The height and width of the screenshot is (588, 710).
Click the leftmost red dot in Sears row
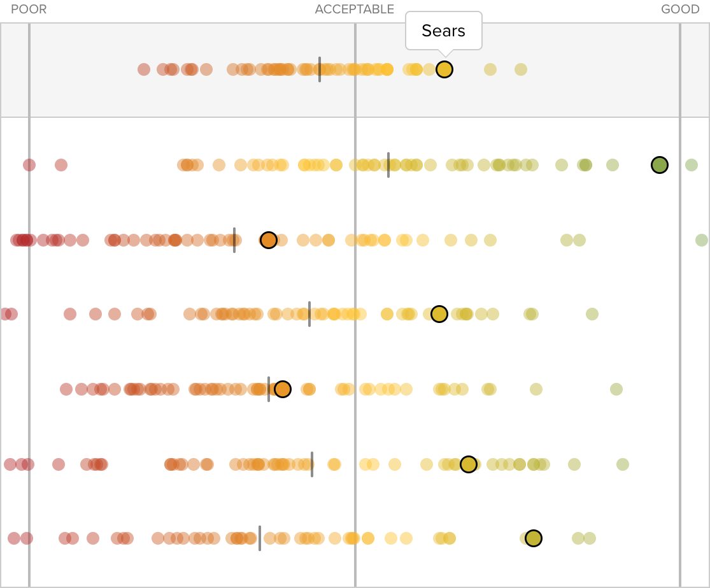point(144,69)
